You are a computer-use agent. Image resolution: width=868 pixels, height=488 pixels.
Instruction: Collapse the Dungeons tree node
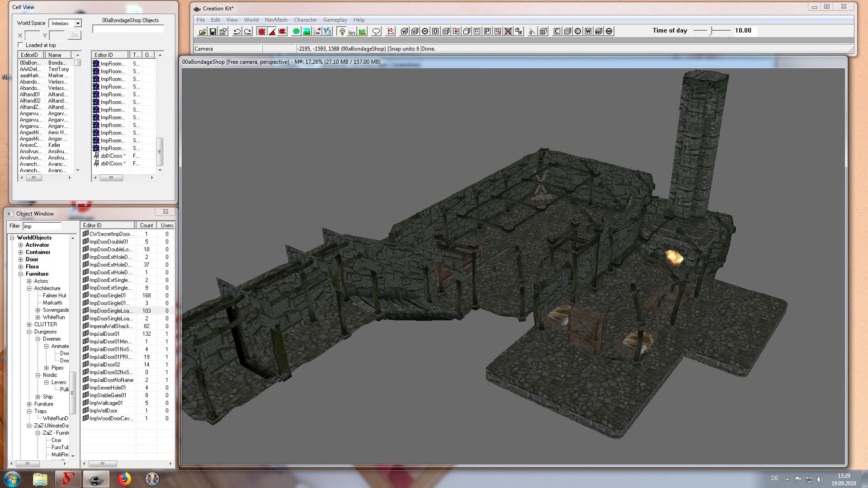click(x=29, y=332)
